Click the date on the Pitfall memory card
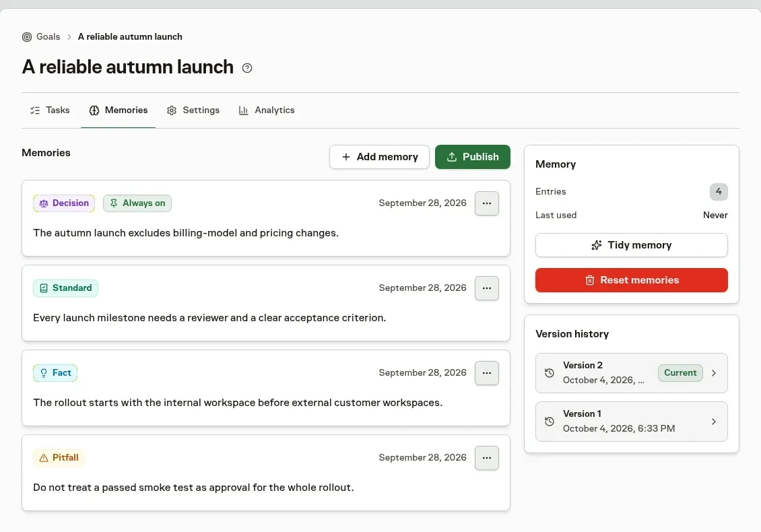 pos(423,458)
